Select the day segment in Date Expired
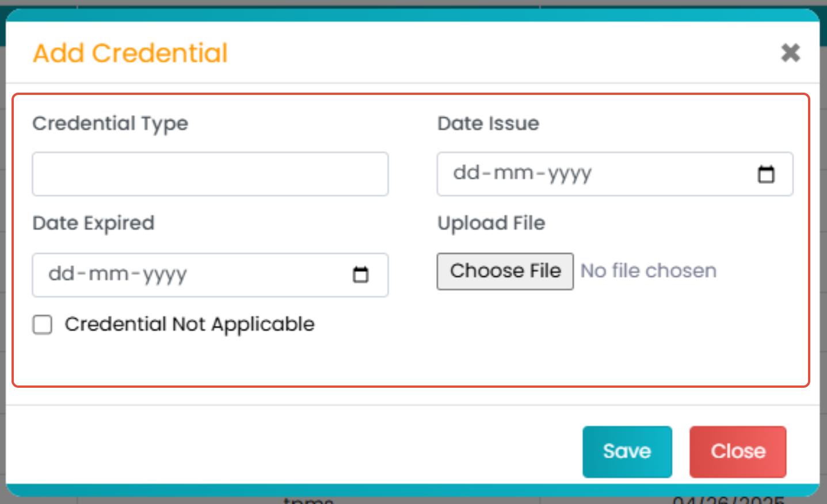827x504 pixels. [62, 274]
